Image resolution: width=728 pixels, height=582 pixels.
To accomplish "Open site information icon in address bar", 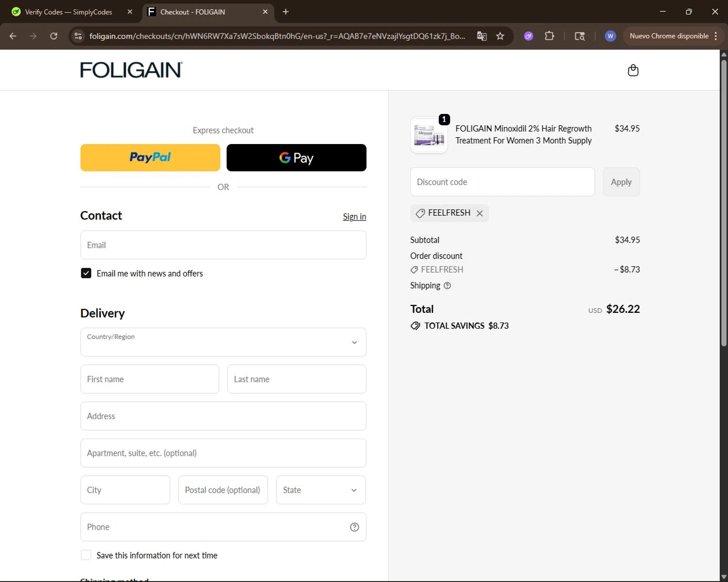I will click(x=78, y=36).
